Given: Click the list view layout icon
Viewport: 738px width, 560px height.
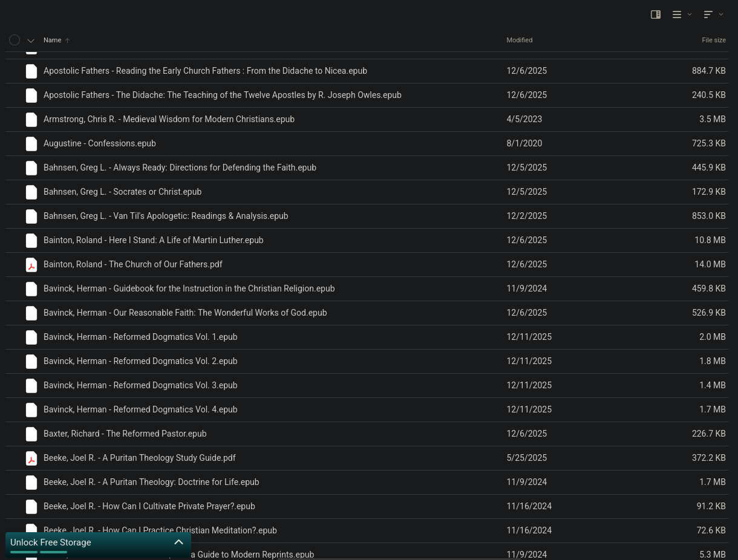Looking at the screenshot, I should [x=677, y=15].
